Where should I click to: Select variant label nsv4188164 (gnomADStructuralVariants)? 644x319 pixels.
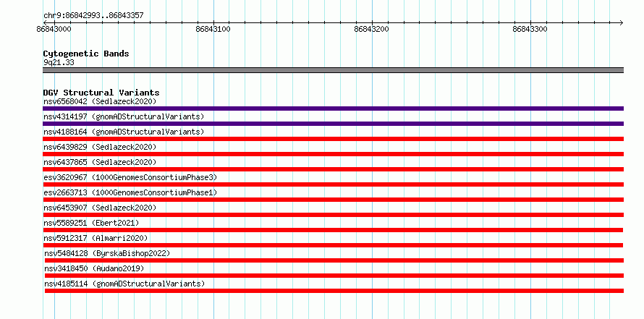point(124,132)
